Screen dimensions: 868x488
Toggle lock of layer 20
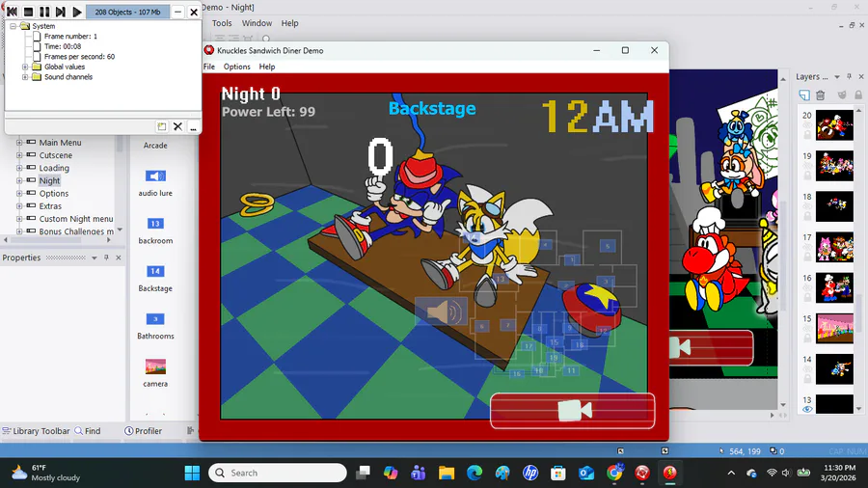point(807,135)
